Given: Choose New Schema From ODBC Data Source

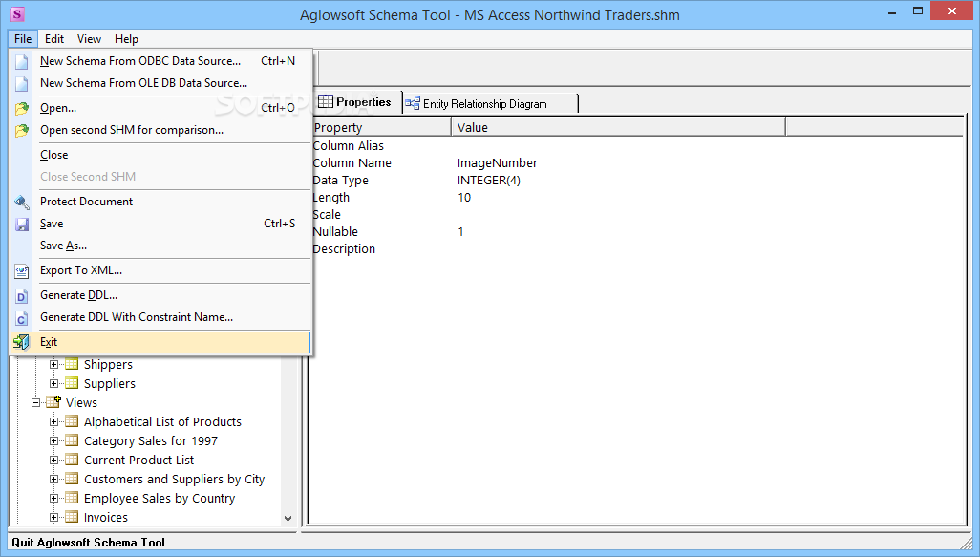Looking at the screenshot, I should tap(160, 61).
